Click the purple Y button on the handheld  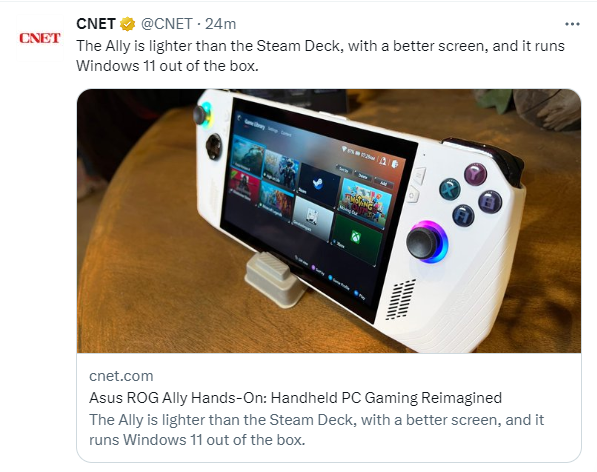pyautogui.click(x=476, y=174)
